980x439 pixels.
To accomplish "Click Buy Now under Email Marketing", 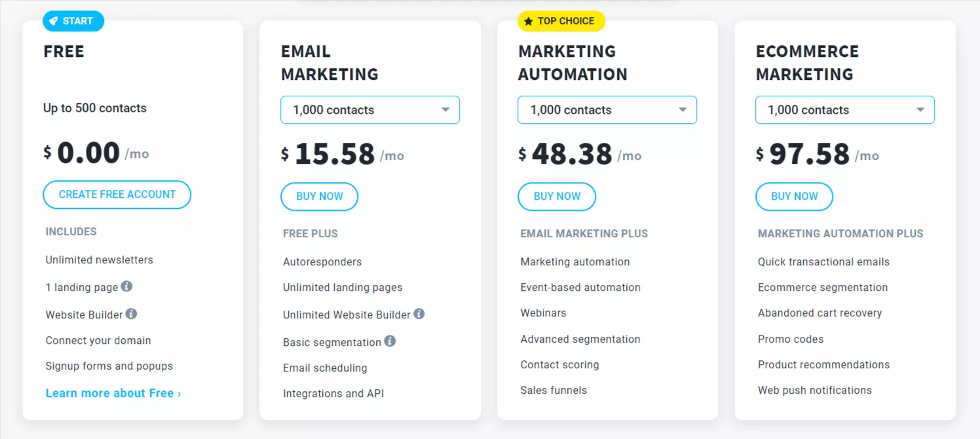I will pyautogui.click(x=320, y=197).
